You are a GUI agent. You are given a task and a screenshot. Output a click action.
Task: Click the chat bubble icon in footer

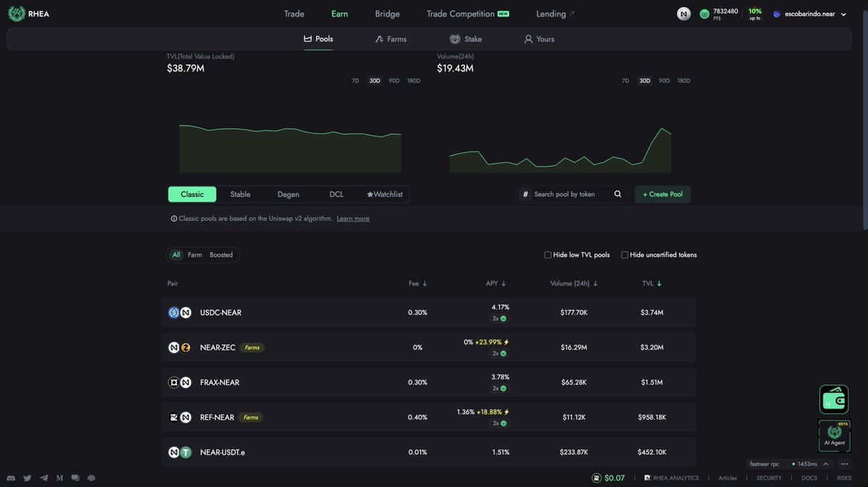click(75, 478)
